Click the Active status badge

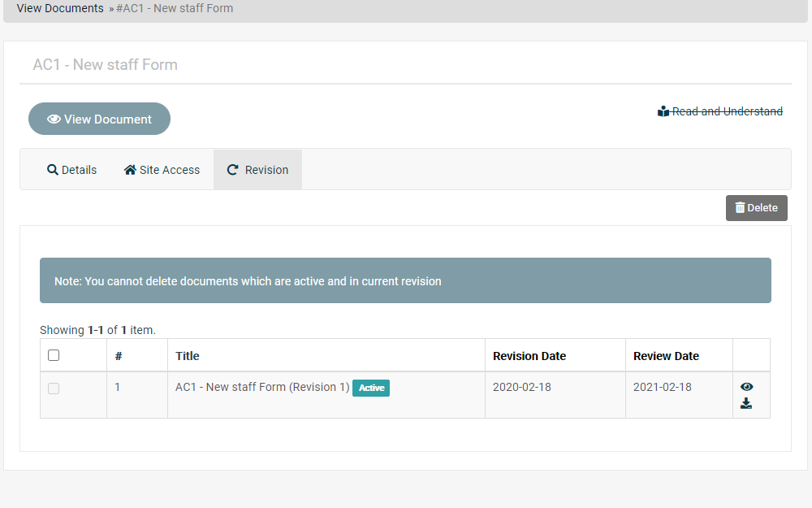tap(371, 388)
